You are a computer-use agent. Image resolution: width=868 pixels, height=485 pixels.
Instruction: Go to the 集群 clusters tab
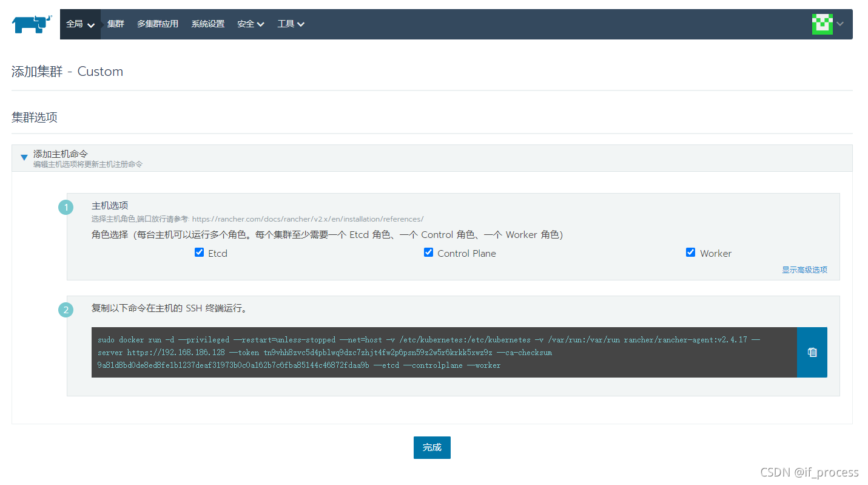click(x=115, y=24)
